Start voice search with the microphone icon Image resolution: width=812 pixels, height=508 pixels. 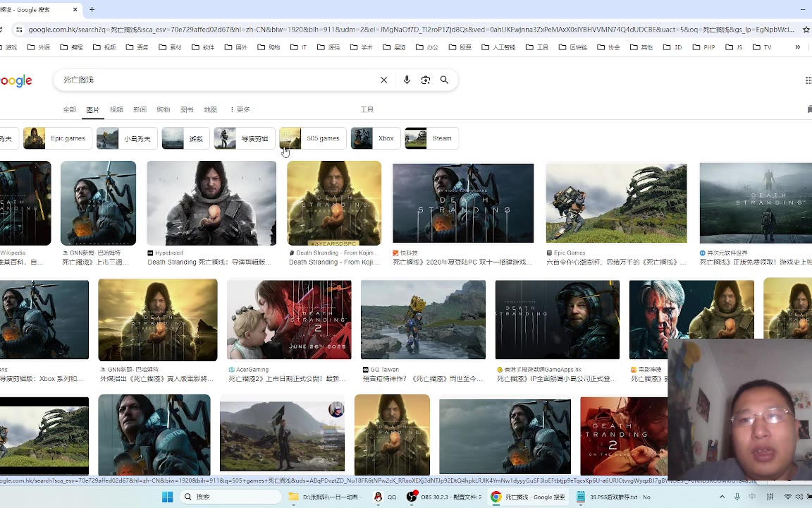pyautogui.click(x=407, y=80)
